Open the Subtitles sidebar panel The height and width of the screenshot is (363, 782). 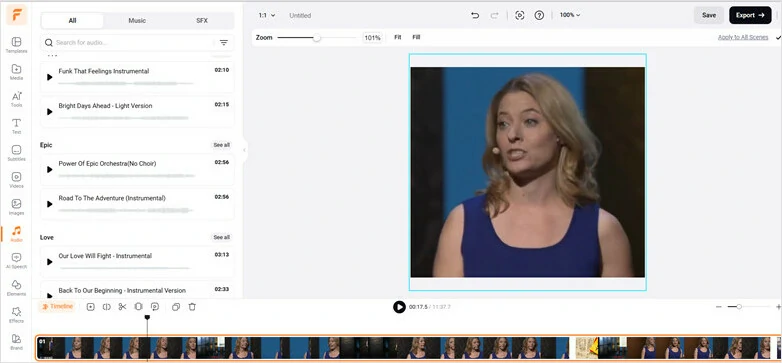[16, 153]
